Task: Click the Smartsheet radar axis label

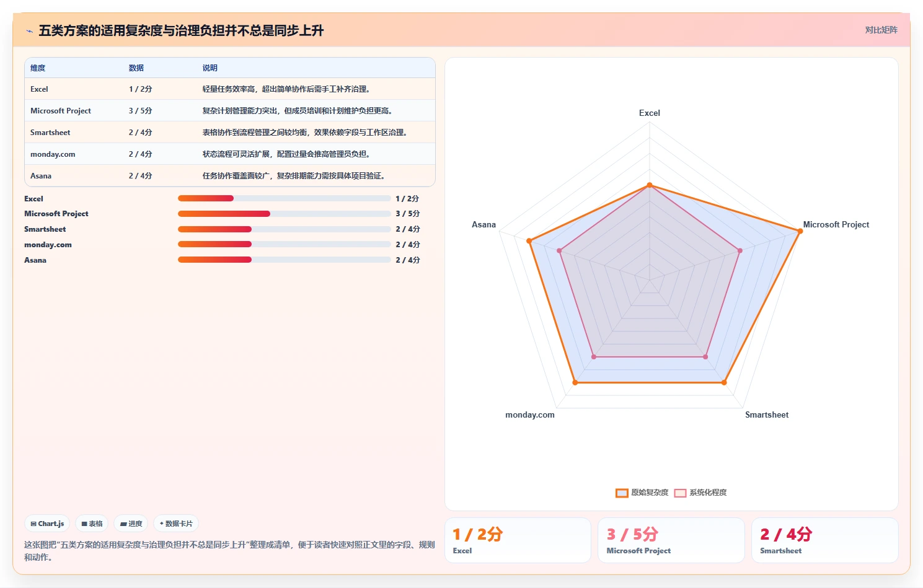Action: (767, 415)
